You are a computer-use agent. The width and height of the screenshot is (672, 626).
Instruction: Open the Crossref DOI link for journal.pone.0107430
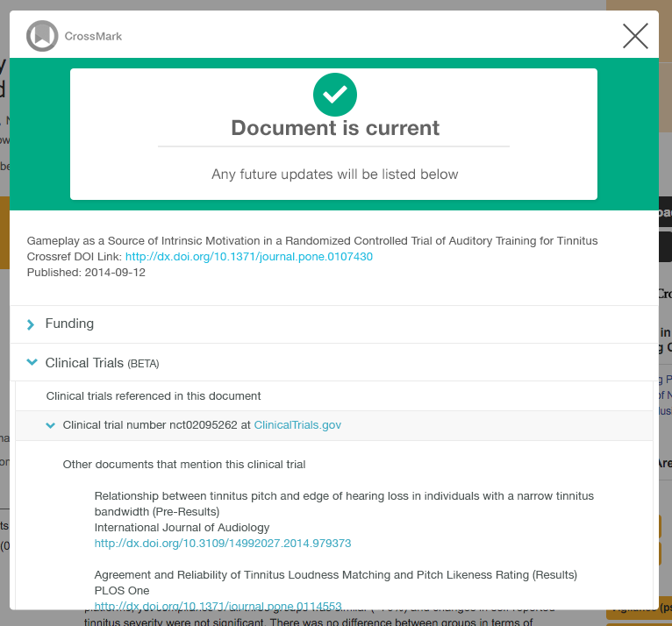coord(249,257)
